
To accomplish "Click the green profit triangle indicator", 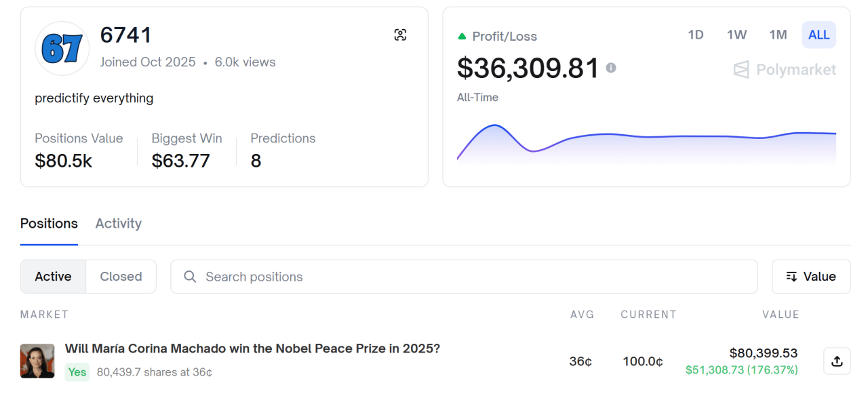I will coord(462,37).
